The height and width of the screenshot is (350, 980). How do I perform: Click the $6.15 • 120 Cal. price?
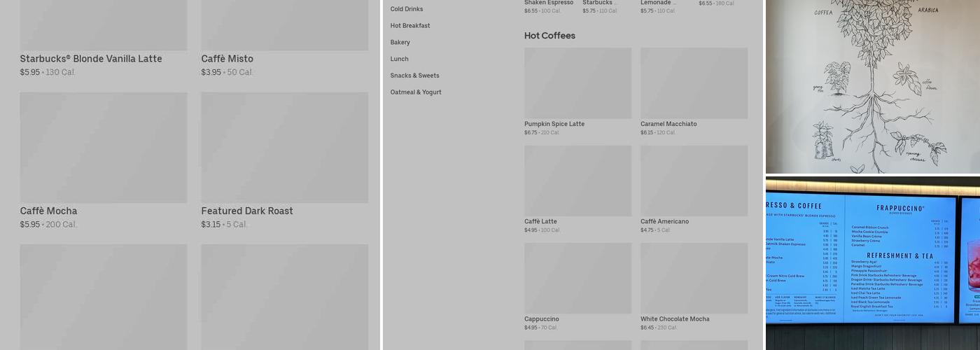point(658,132)
